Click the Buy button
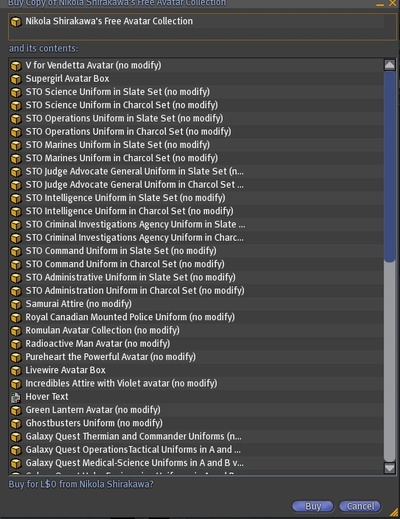The image size is (400, 519). pyautogui.click(x=313, y=506)
